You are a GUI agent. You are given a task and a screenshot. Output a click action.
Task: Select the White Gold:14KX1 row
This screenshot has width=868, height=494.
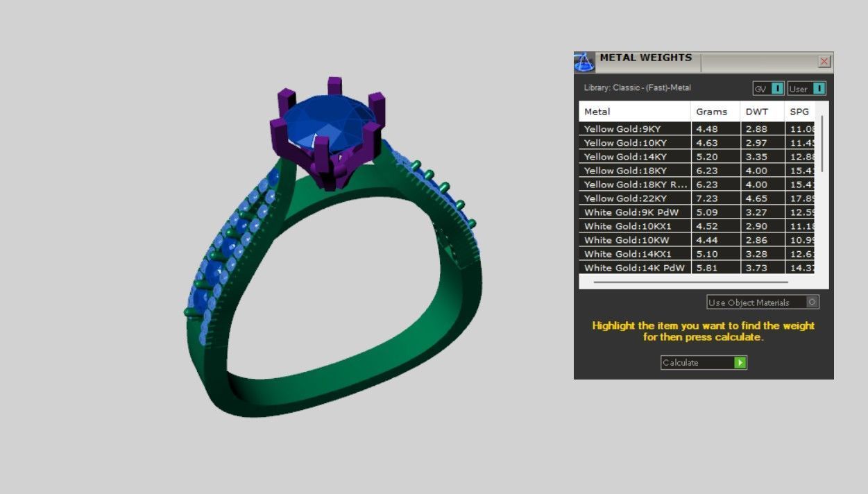click(697, 254)
